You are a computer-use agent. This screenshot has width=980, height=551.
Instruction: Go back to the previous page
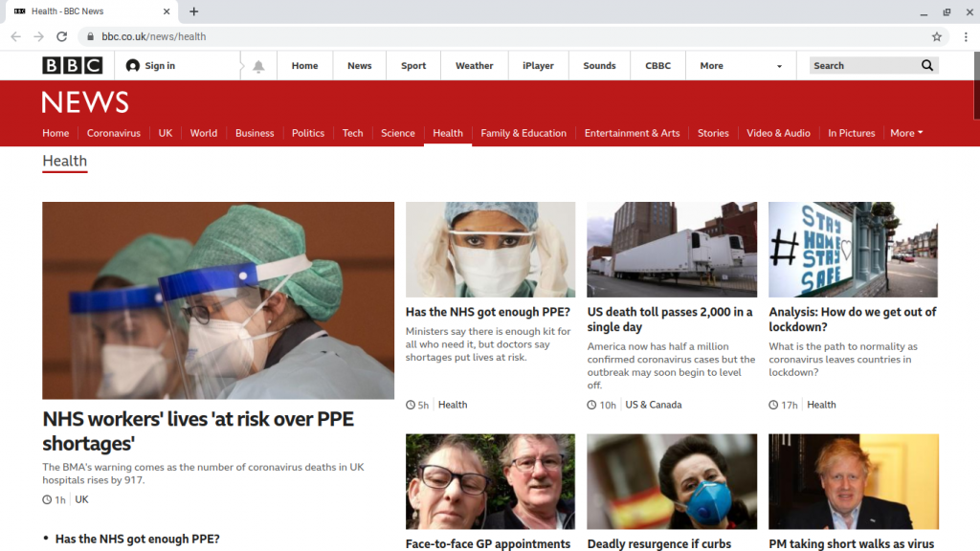coord(15,37)
